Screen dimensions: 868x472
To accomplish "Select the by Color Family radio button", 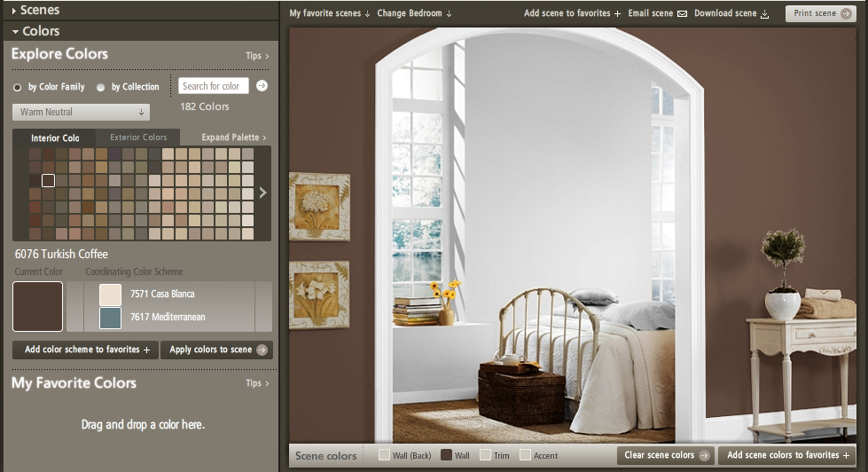I will 18,88.
